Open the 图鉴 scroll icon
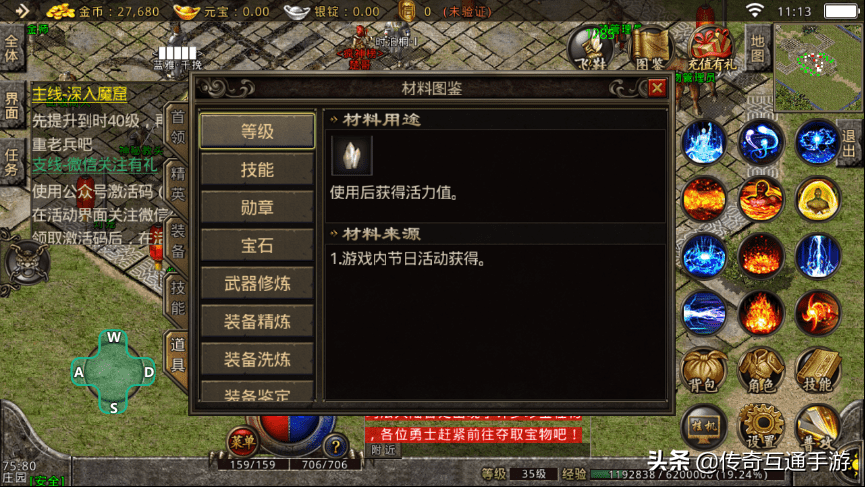This screenshot has width=865, height=487. (x=650, y=50)
